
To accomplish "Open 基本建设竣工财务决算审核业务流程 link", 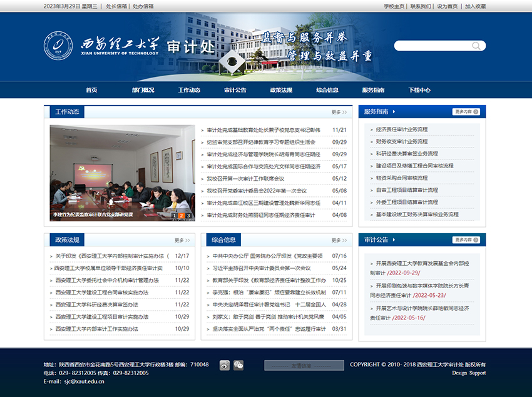I will click(x=417, y=214).
